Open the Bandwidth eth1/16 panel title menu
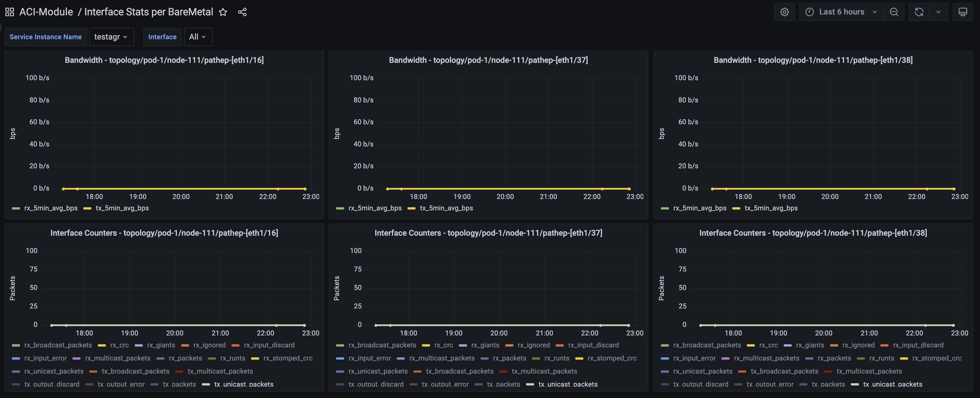 click(164, 60)
